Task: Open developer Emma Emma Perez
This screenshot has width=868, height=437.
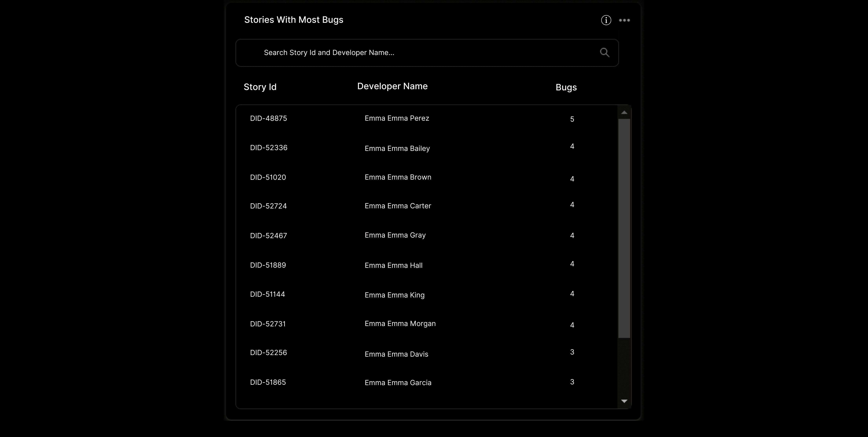Action: (x=397, y=118)
